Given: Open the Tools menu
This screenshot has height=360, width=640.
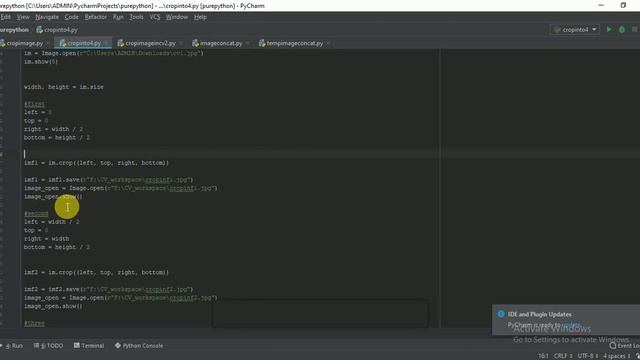Looking at the screenshot, I should pos(136,17).
